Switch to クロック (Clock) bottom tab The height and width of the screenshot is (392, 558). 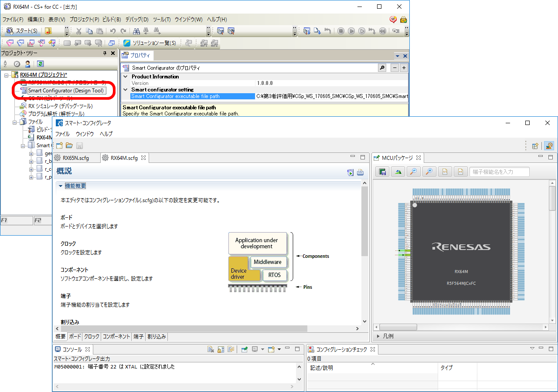coord(92,337)
